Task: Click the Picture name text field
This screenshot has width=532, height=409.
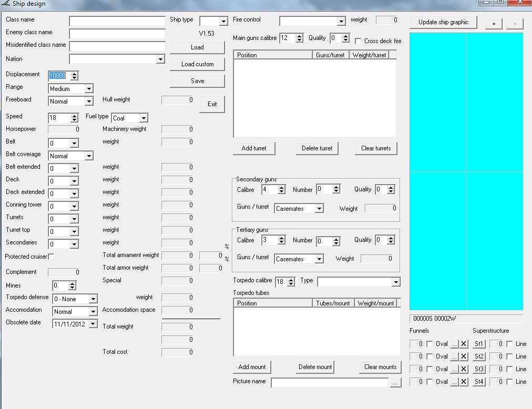Action: pos(330,383)
